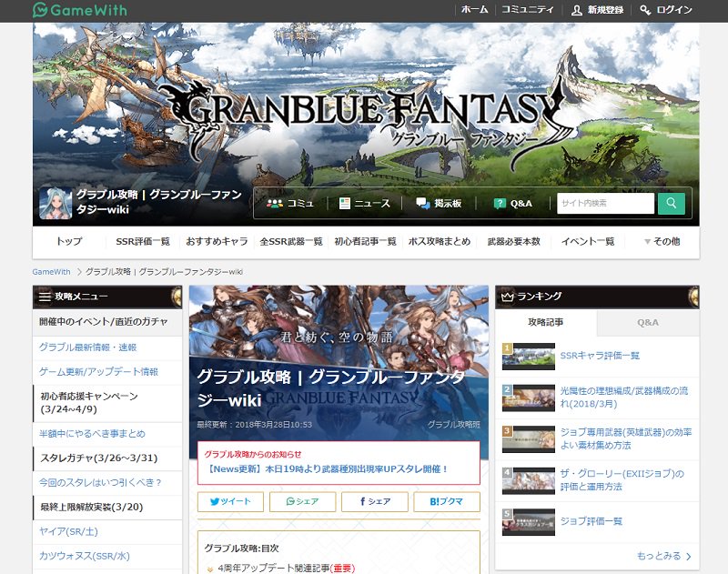Open ジョブ専用武器(英雄武器) ranking link

(626, 438)
